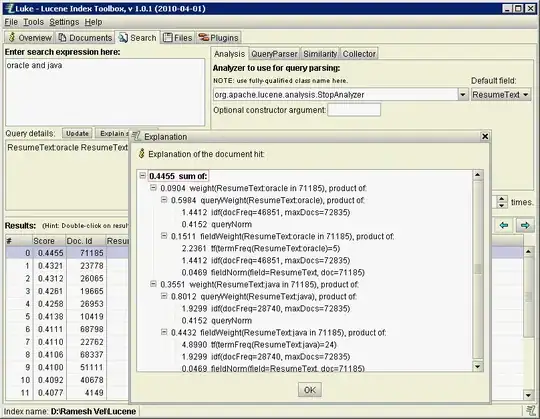Open the Help menu

tap(93, 22)
